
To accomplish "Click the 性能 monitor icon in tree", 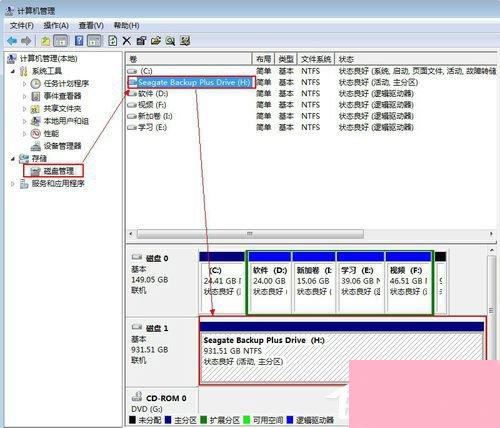I will tap(36, 134).
